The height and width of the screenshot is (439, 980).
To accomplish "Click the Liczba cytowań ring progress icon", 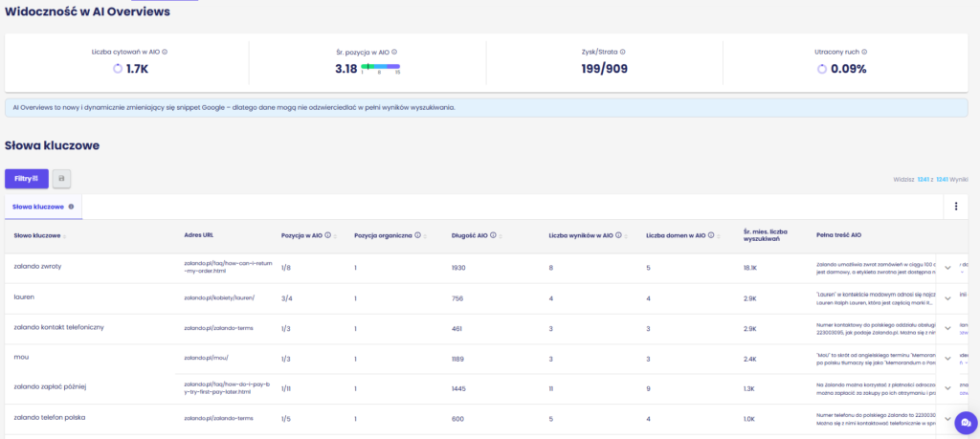I will coord(118,69).
